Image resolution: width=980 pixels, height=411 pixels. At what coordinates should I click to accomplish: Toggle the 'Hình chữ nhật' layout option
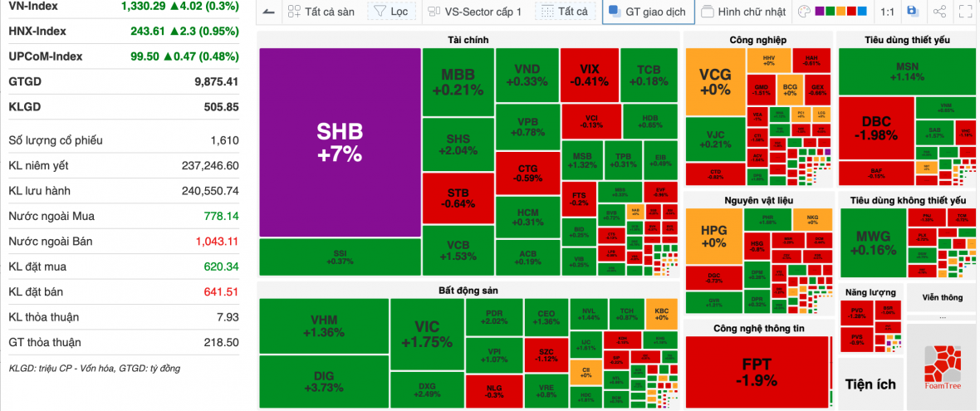click(742, 12)
